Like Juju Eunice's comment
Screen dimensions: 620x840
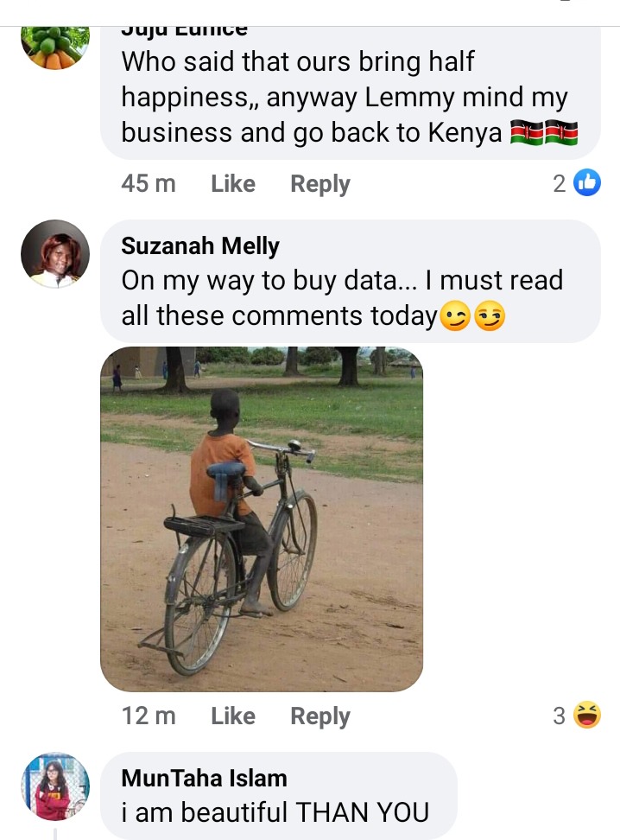coord(233,184)
